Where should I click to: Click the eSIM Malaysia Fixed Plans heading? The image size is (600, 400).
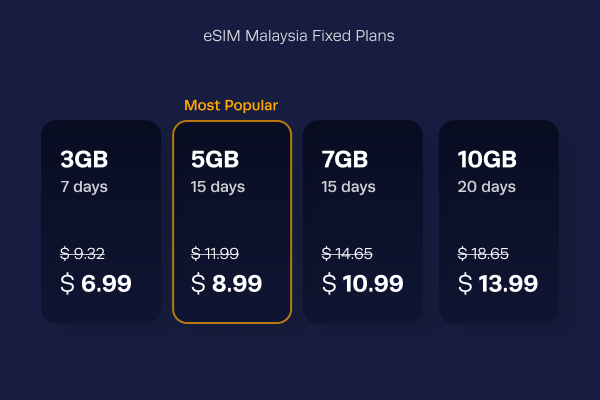point(298,36)
